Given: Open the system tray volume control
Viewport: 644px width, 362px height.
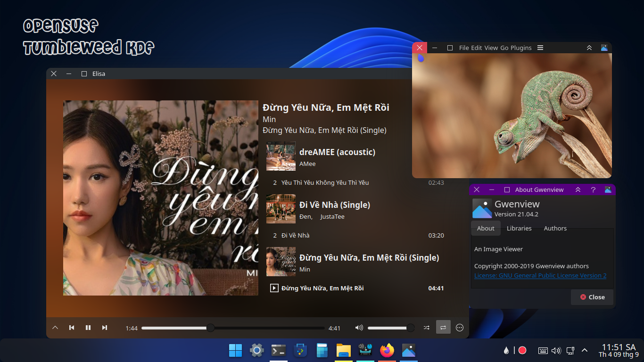Looking at the screenshot, I should click(556, 350).
